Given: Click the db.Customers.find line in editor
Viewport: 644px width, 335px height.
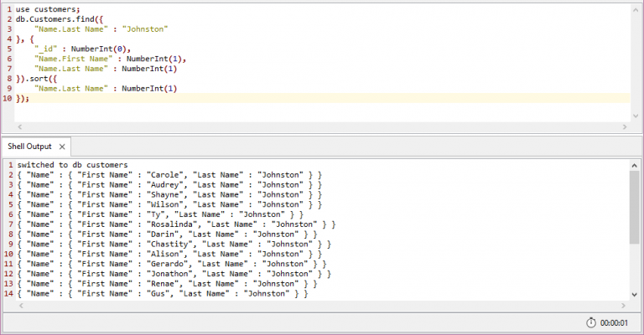Looking at the screenshot, I should (59, 18).
